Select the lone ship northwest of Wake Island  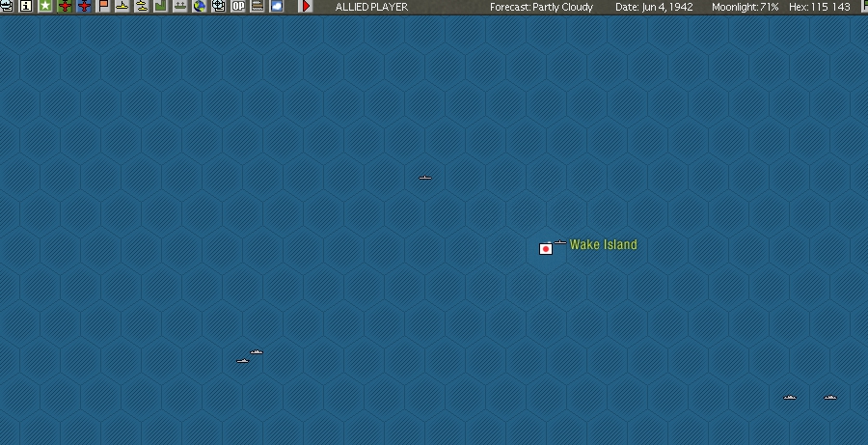425,178
